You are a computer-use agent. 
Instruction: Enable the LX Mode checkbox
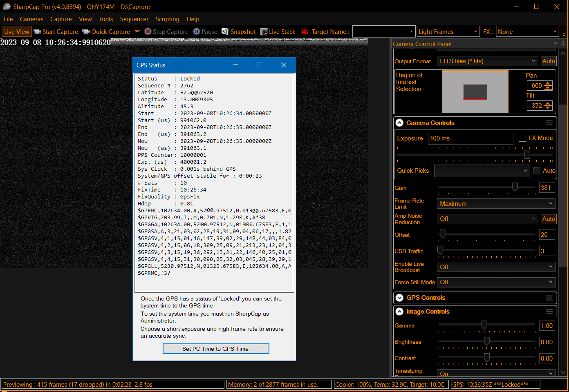(x=522, y=138)
